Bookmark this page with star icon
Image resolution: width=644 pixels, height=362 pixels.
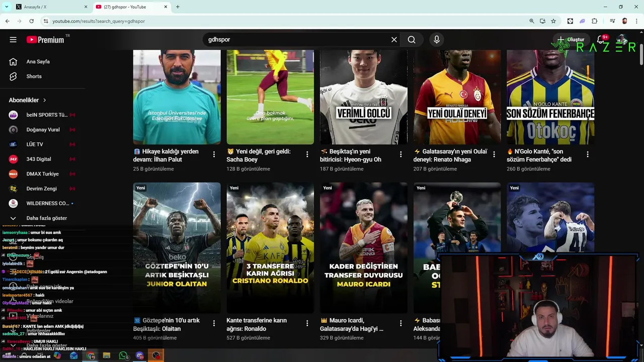(553, 21)
